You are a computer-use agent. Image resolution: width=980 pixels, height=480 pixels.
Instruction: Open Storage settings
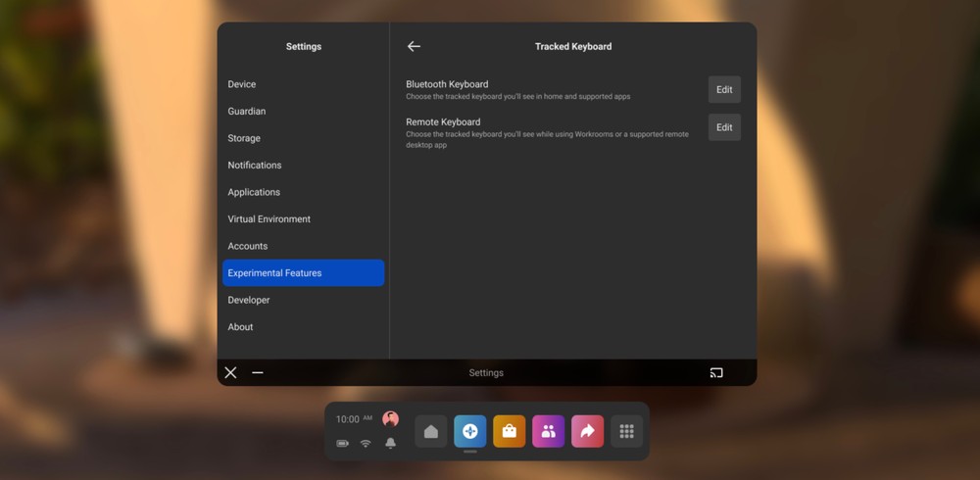pyautogui.click(x=303, y=138)
